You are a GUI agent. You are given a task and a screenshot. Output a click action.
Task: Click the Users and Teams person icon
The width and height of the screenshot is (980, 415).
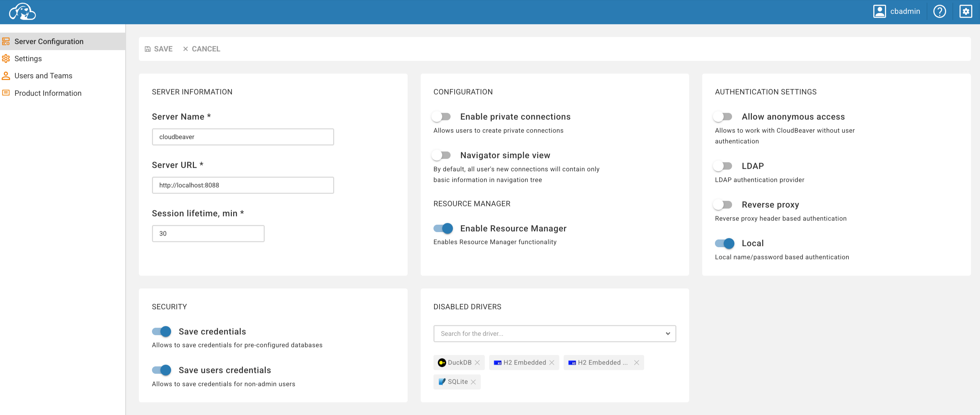point(6,76)
